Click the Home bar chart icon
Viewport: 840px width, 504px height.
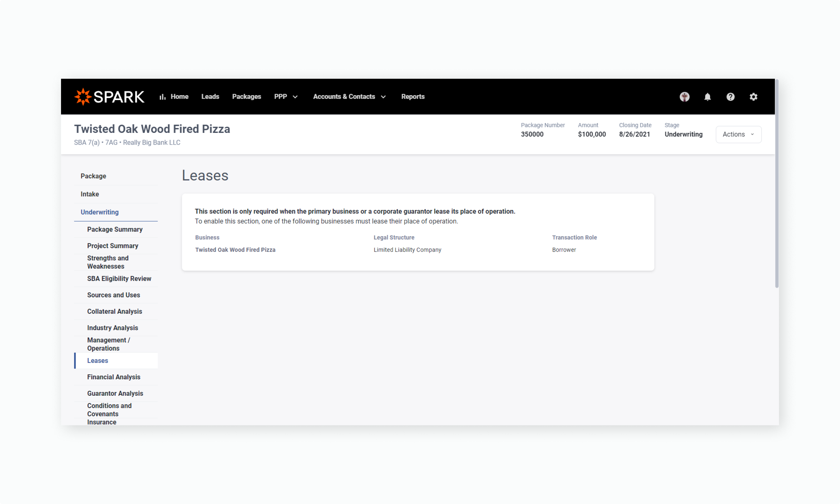pyautogui.click(x=163, y=97)
